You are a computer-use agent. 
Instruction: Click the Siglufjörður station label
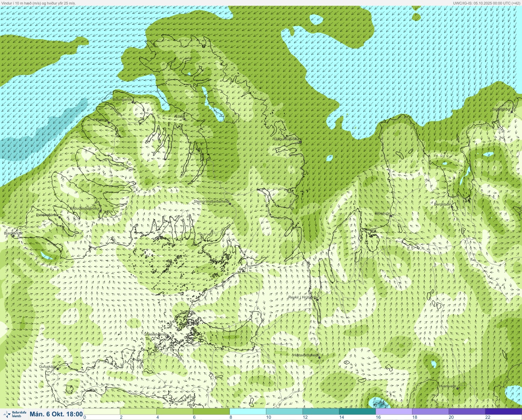coord(502,109)
